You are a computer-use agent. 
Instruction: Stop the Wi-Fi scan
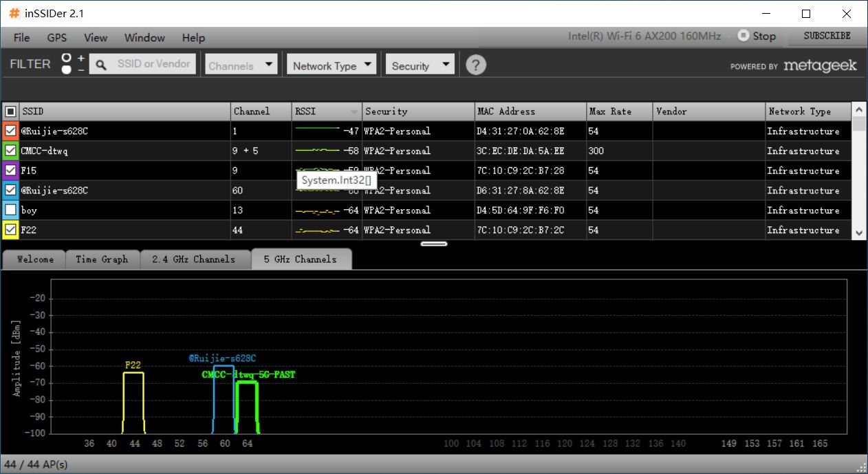(757, 36)
